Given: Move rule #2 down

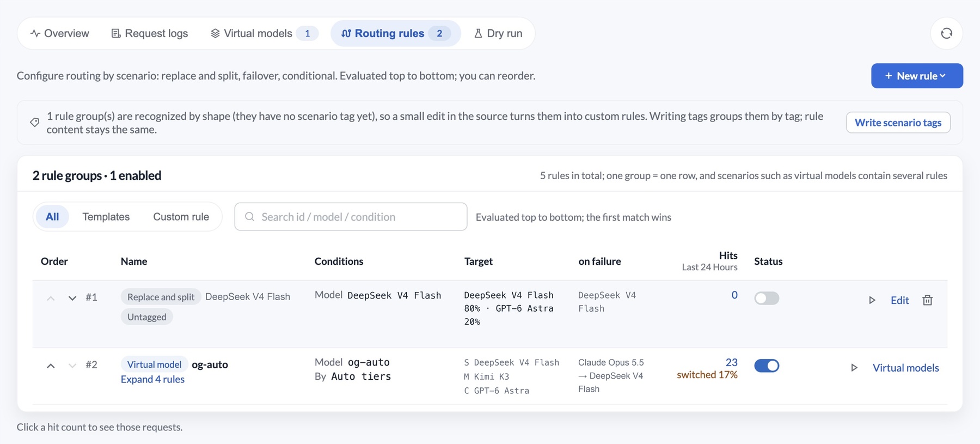Looking at the screenshot, I should coord(72,366).
